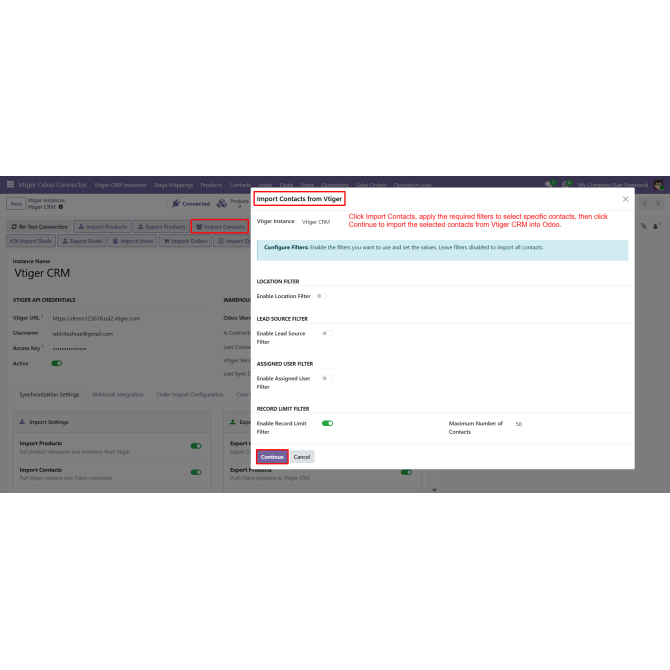Open the user avatar menu
The width and height of the screenshot is (670, 670).
point(658,185)
